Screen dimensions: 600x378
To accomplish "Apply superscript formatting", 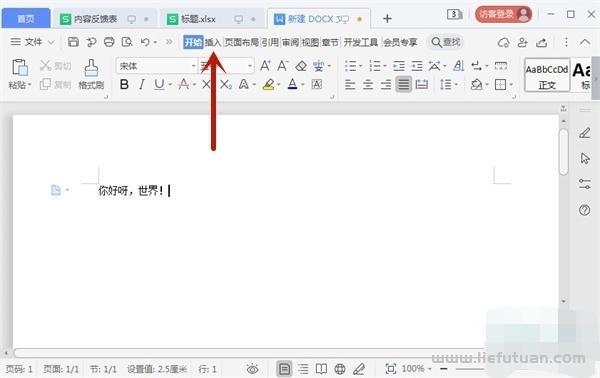I will pos(207,84).
